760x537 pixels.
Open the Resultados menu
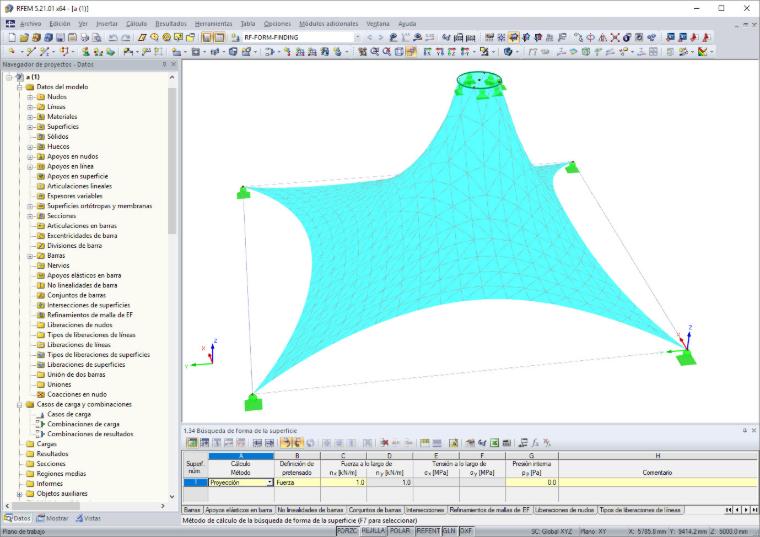[171, 23]
